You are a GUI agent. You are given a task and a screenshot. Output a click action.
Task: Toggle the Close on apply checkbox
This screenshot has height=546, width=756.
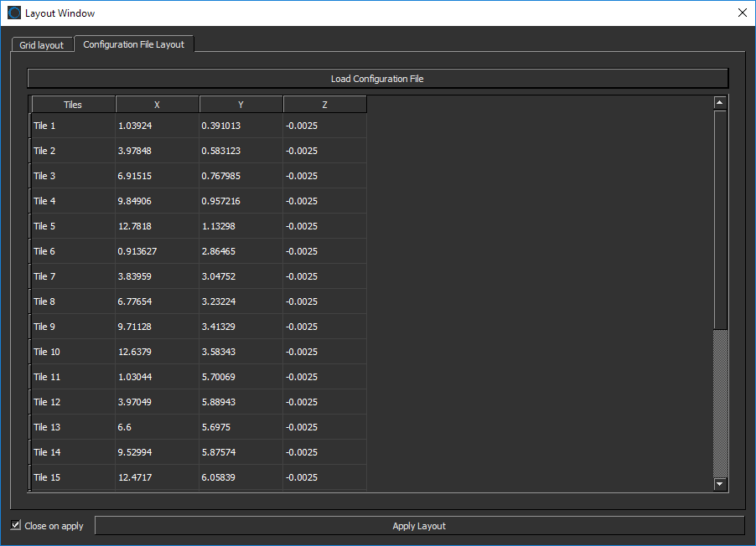tap(16, 525)
